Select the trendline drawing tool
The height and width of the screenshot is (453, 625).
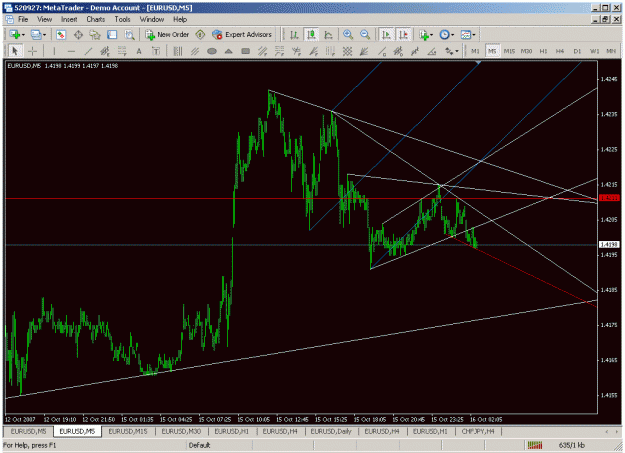coord(88,51)
